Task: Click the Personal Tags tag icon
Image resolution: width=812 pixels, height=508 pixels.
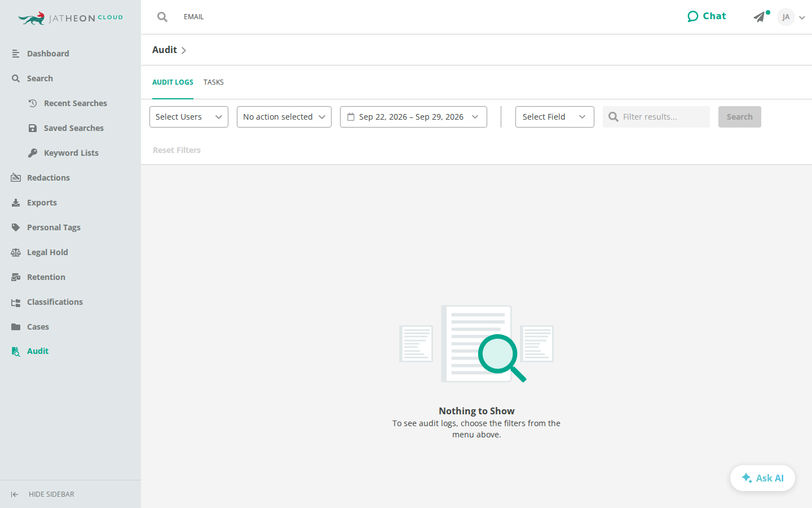Action: pyautogui.click(x=16, y=227)
